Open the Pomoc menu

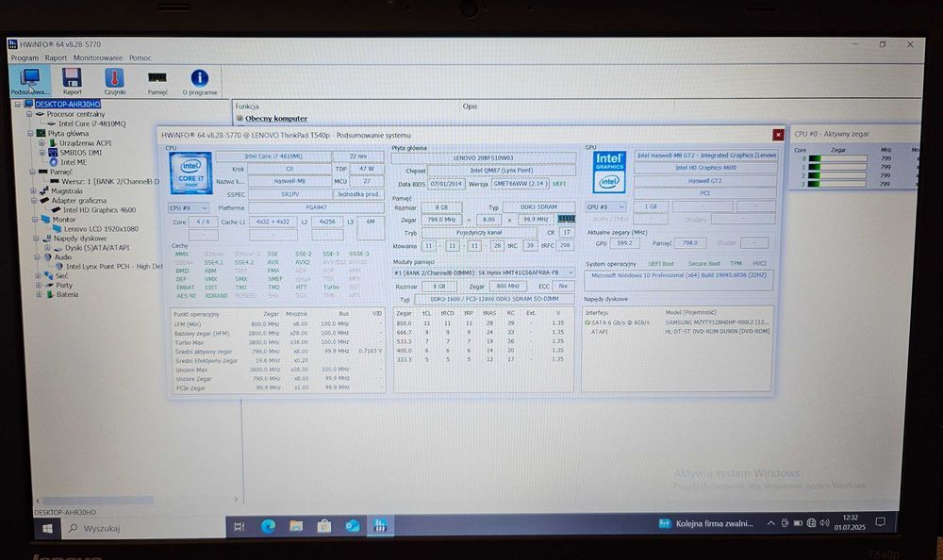[141, 58]
